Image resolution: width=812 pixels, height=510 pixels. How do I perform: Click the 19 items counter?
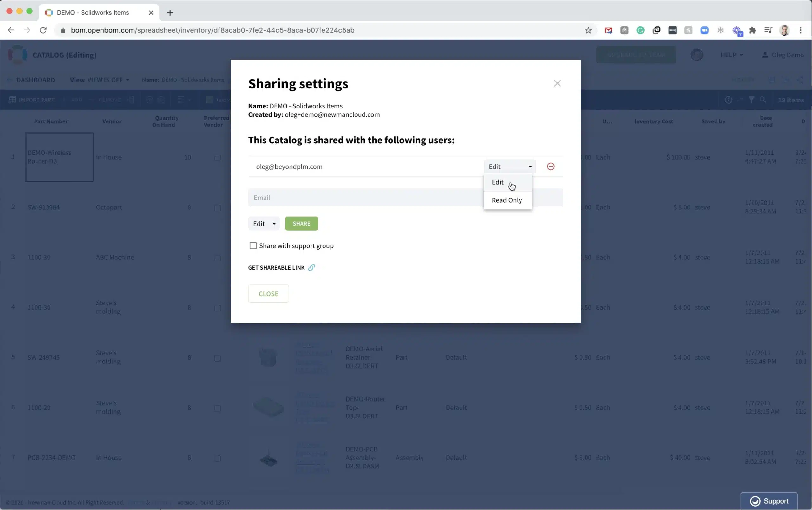coord(791,100)
